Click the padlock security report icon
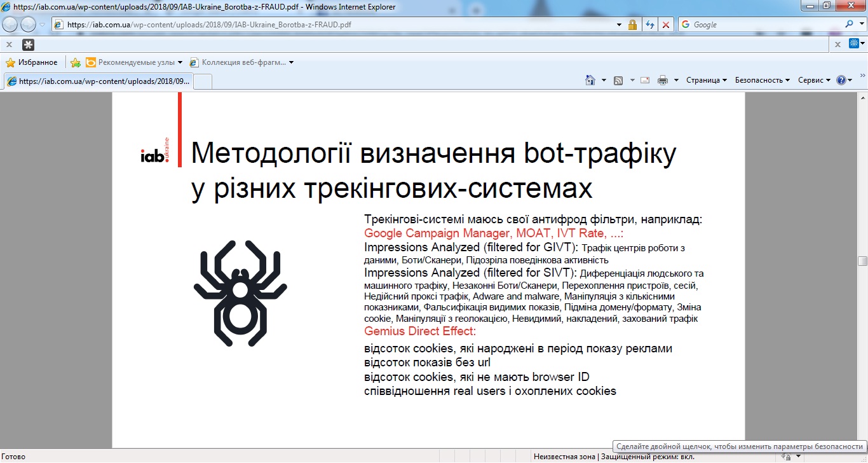 (632, 25)
